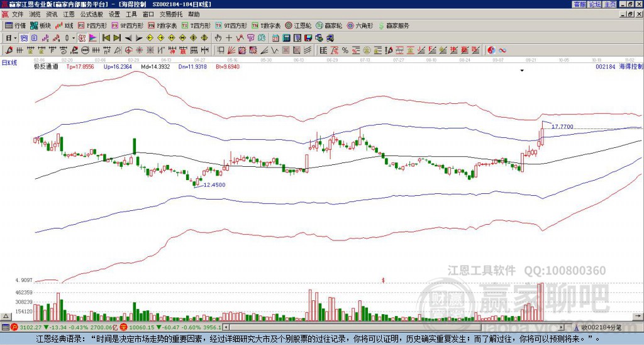Open the P四方形 tool
Image resolution: width=644 pixels, height=345 pixels.
click(x=92, y=25)
